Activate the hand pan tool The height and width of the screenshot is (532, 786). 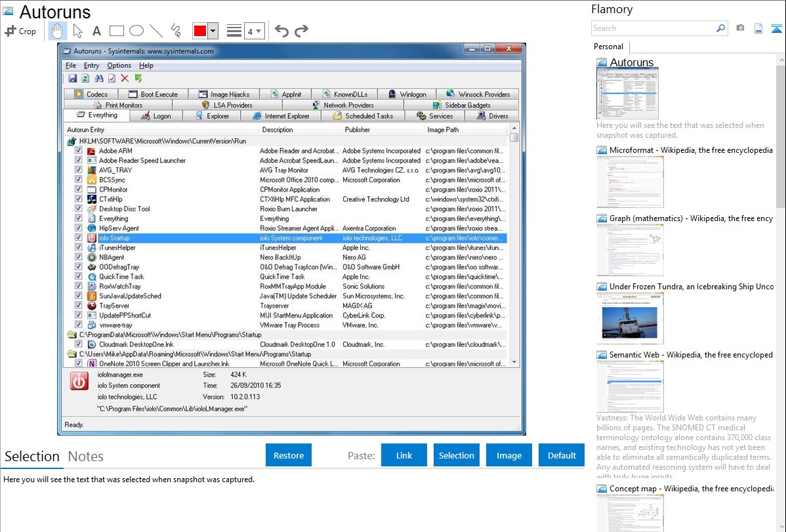(57, 31)
